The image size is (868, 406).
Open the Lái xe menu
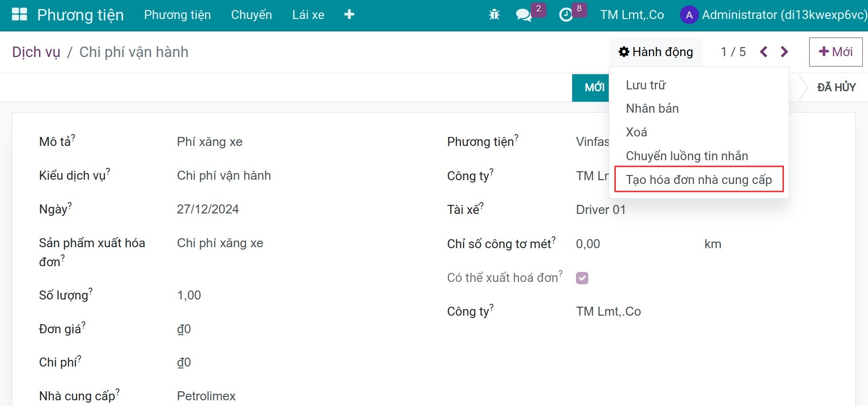click(x=308, y=15)
